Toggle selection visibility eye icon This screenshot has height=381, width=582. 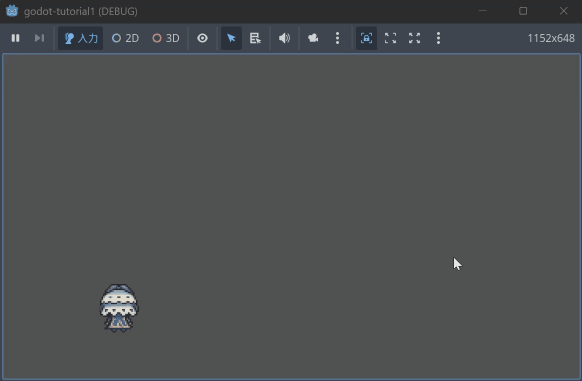202,38
